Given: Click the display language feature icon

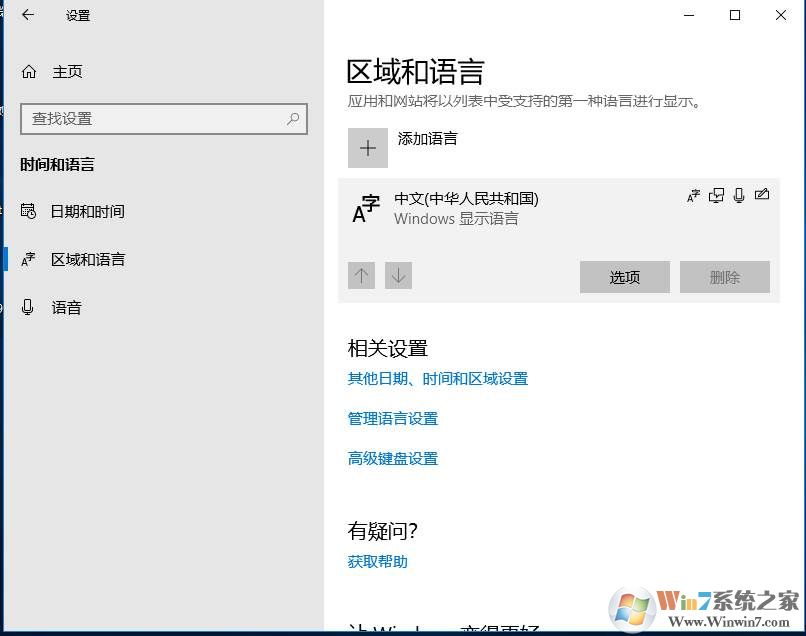Looking at the screenshot, I should point(693,196).
